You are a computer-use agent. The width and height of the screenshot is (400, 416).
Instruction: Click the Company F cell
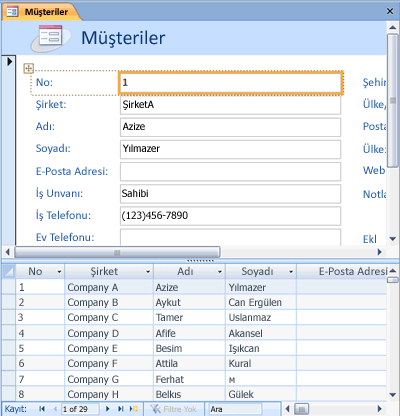(x=109, y=363)
